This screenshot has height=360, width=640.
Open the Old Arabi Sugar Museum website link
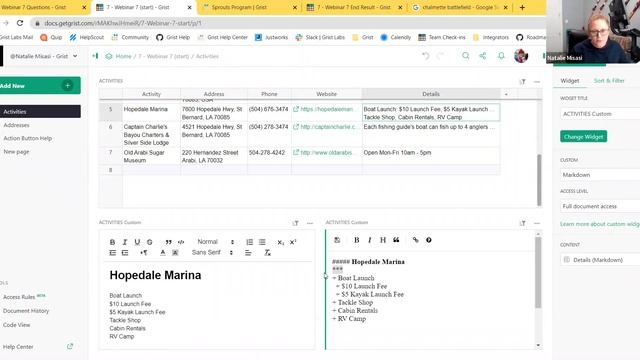[327, 153]
